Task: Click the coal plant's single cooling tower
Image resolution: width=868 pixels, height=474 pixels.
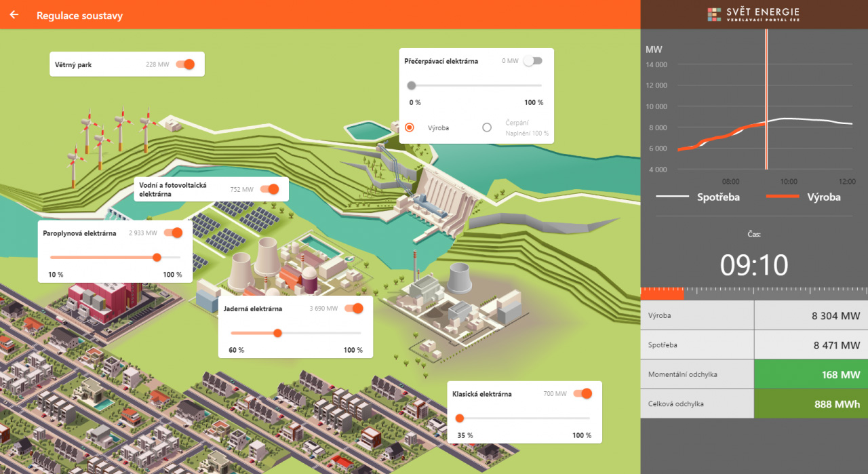Action: pos(460,279)
